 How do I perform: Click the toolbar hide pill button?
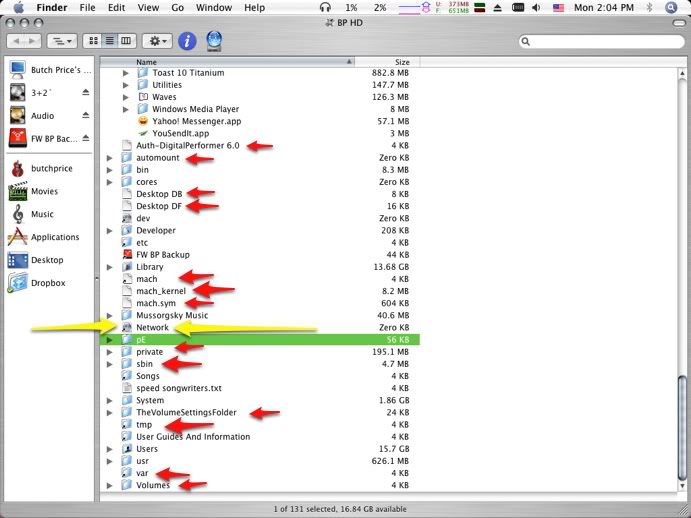click(679, 23)
